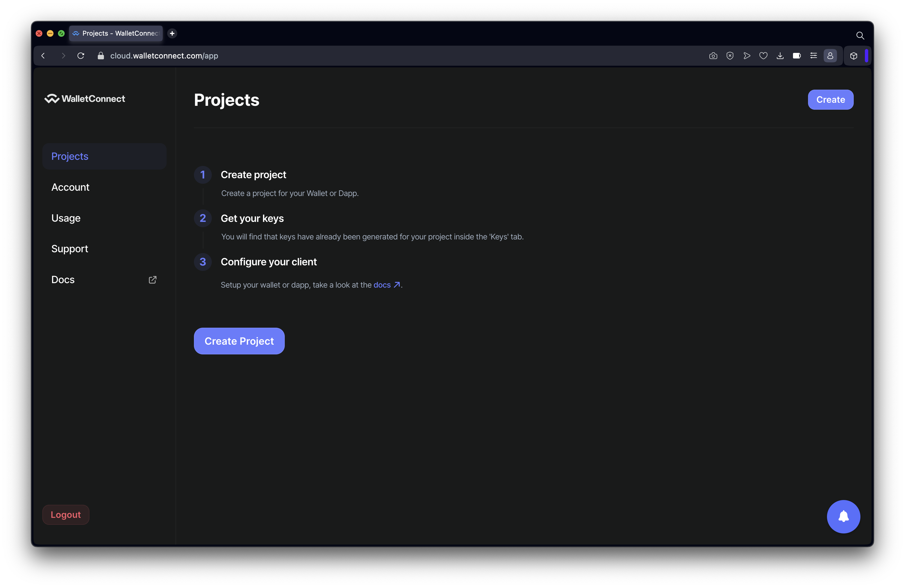Click the external link icon beside Docs
The image size is (905, 588).
coord(152,280)
